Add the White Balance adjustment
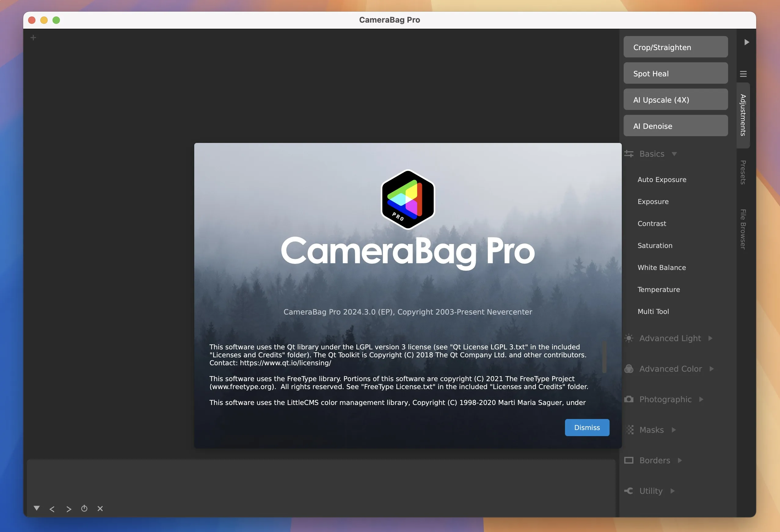The width and height of the screenshot is (780, 532). [662, 268]
